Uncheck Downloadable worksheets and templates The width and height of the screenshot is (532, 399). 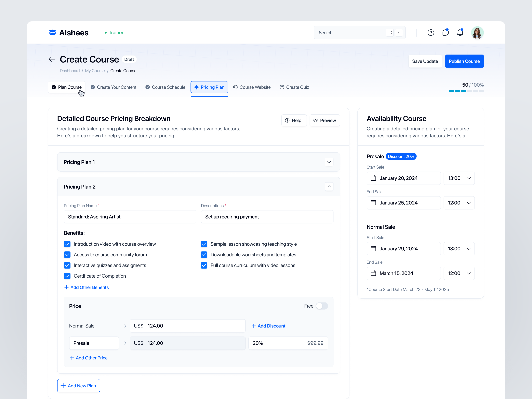pyautogui.click(x=204, y=255)
